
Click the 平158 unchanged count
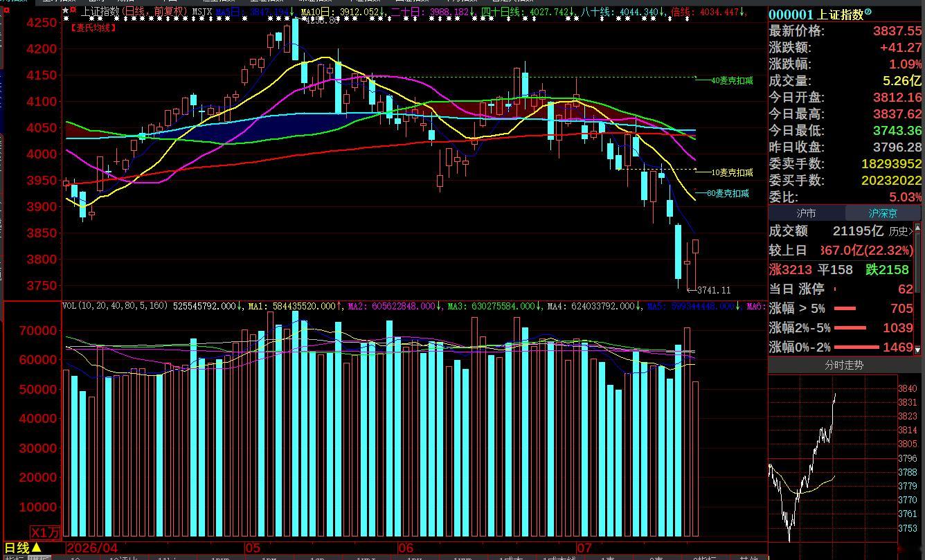[835, 270]
